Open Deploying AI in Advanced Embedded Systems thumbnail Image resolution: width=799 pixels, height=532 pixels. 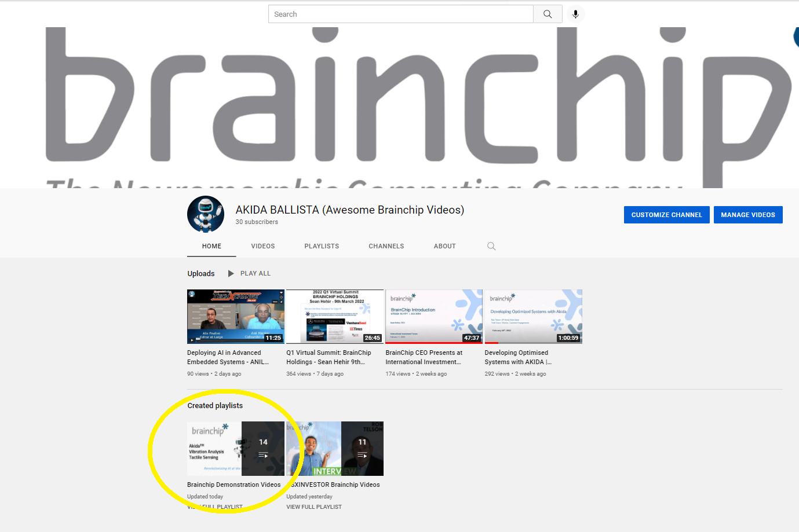[236, 317]
